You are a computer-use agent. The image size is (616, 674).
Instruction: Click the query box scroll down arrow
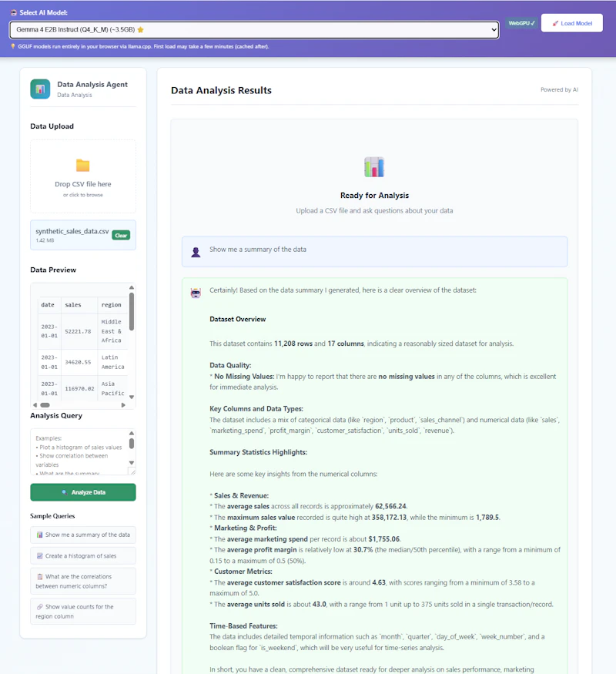[132, 463]
